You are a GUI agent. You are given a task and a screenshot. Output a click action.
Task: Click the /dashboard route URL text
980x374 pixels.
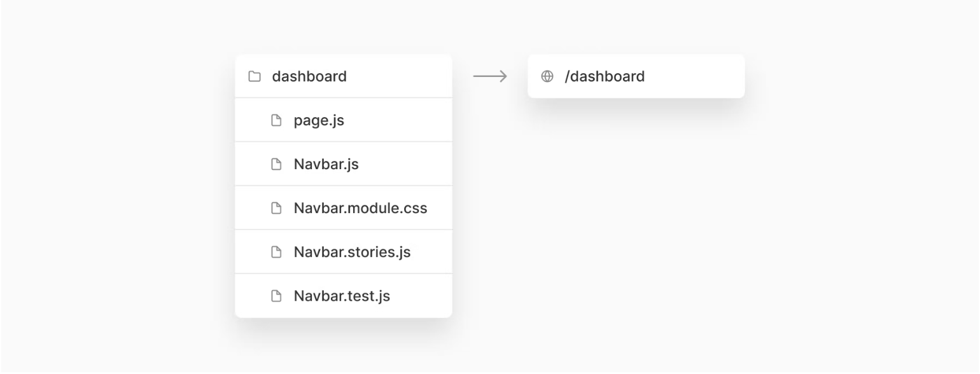tap(605, 77)
